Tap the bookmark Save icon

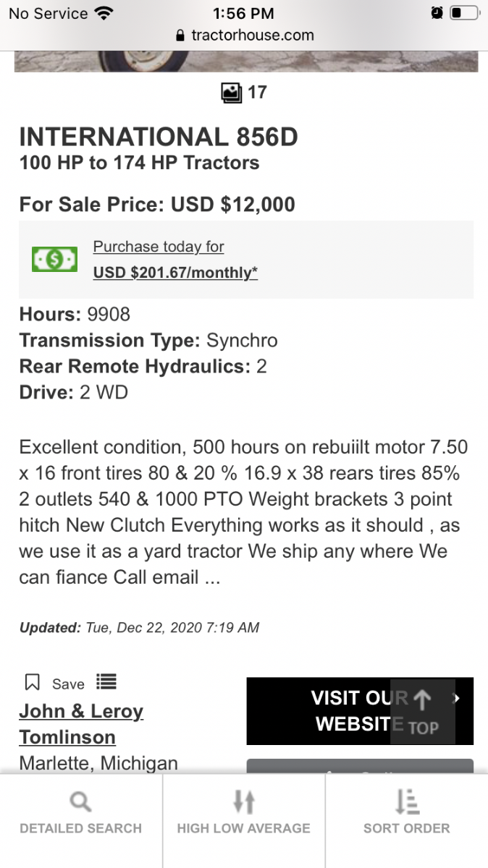point(33,683)
